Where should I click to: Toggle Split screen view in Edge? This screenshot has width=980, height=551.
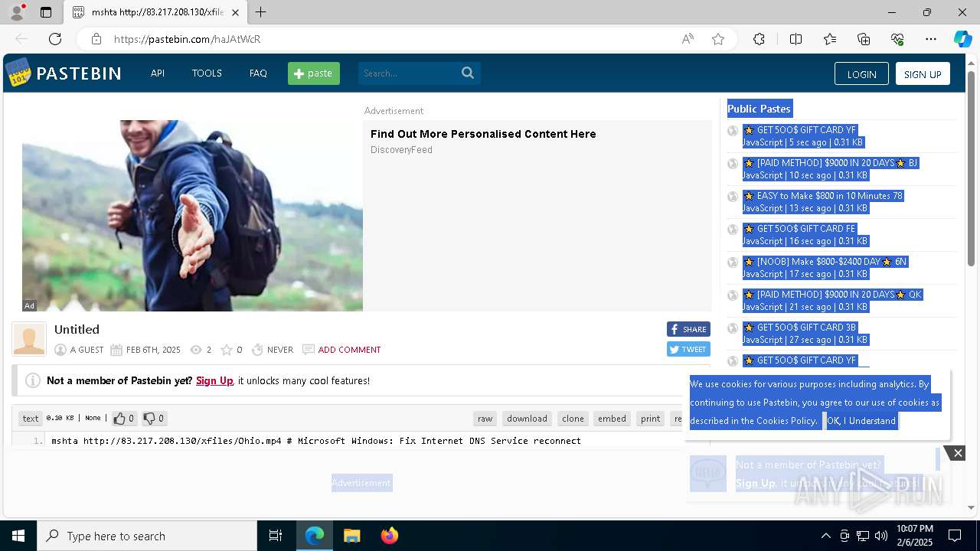(x=795, y=39)
